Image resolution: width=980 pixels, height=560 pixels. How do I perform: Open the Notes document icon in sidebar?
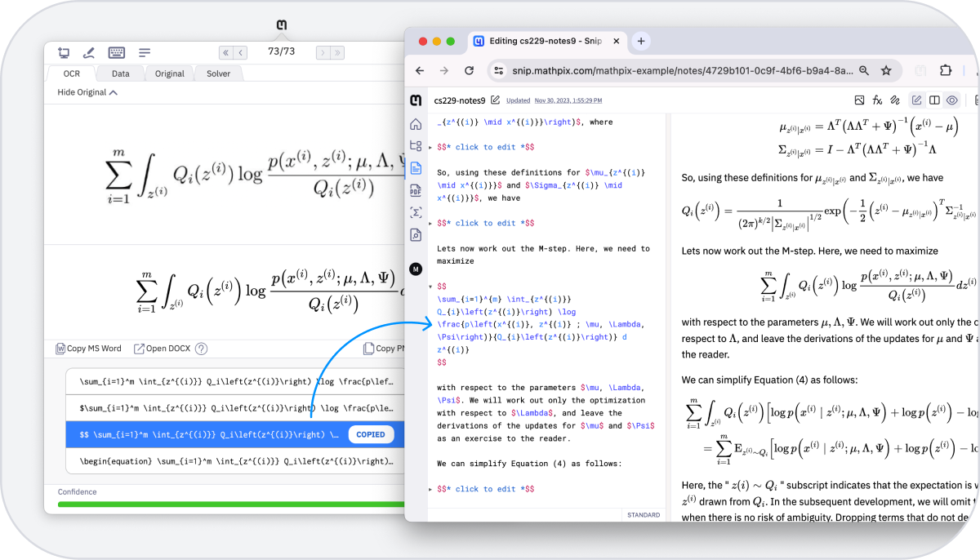point(416,168)
